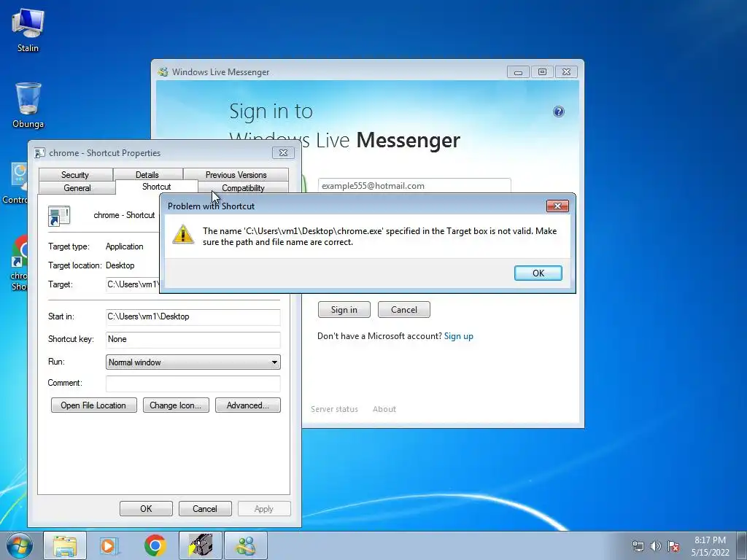Click the Shortcut key field

coord(193,339)
